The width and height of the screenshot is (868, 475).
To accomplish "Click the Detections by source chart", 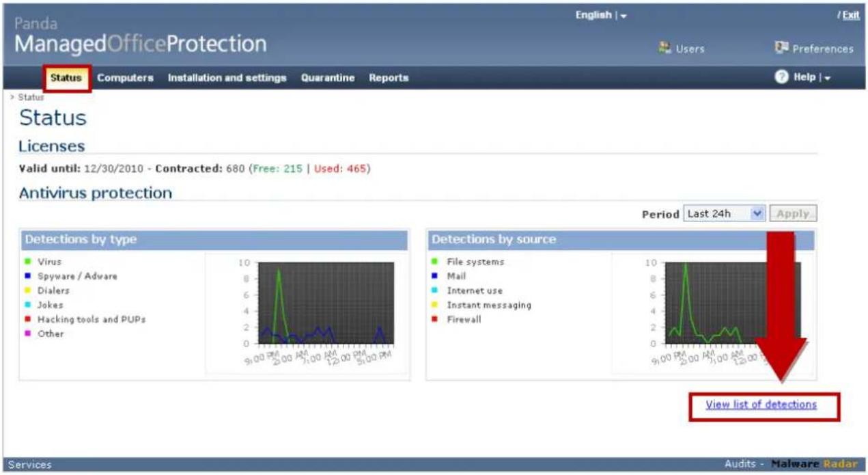I will pos(713,313).
